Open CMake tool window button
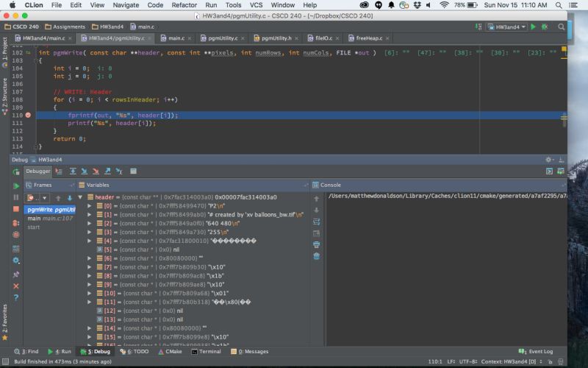588x368 pixels. pos(171,352)
